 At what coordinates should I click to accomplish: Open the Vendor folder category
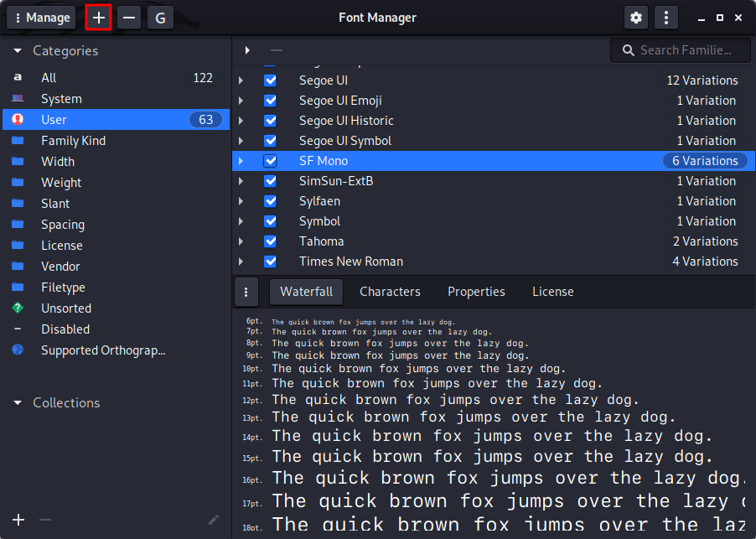116,267
